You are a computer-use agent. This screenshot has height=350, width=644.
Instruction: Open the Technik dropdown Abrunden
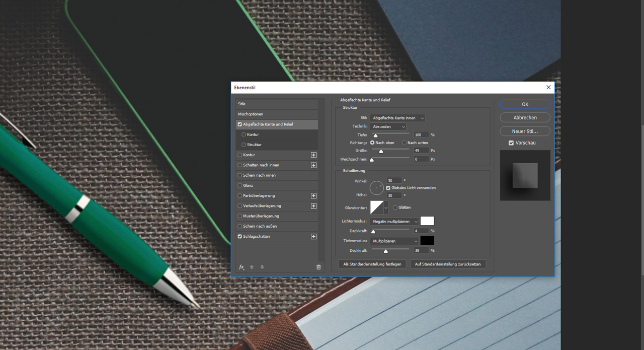(x=388, y=126)
